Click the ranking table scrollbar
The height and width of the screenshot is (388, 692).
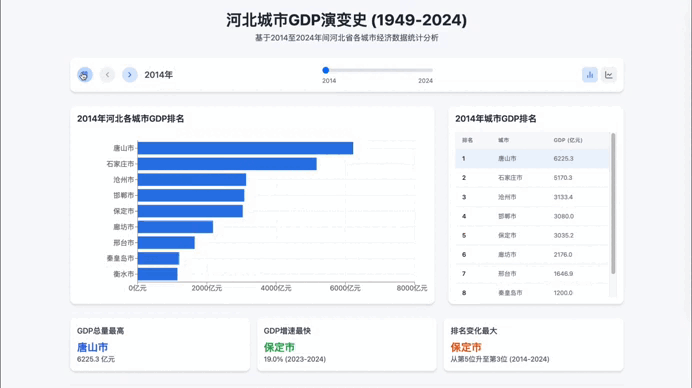(613, 203)
